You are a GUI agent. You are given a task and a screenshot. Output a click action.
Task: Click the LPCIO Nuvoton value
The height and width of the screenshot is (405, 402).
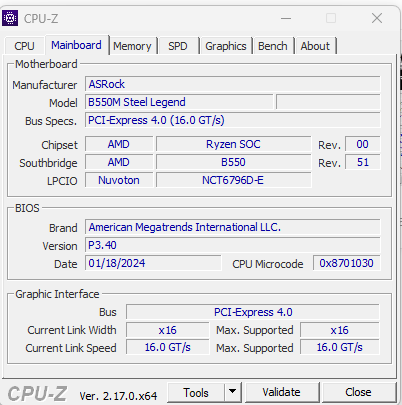point(119,180)
